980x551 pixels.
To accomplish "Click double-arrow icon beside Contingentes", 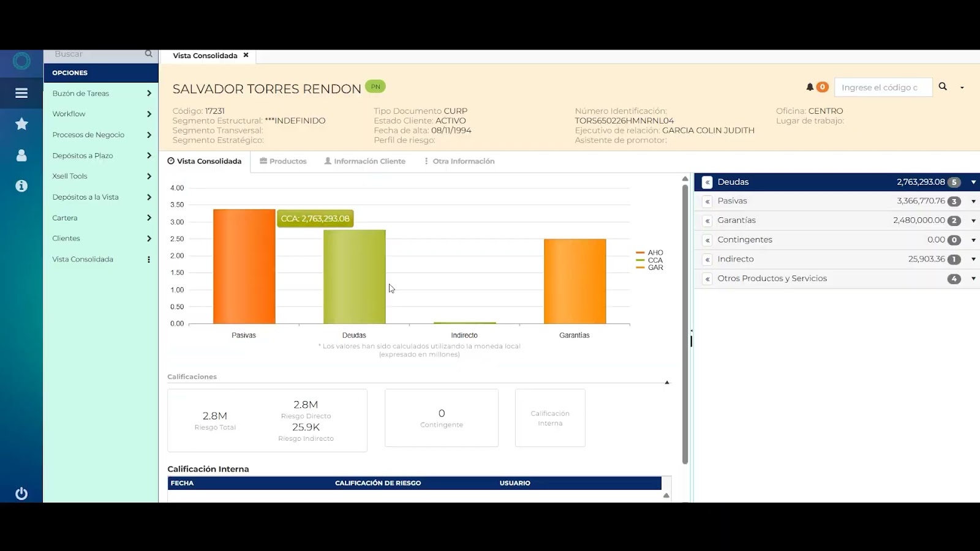I will pyautogui.click(x=707, y=240).
